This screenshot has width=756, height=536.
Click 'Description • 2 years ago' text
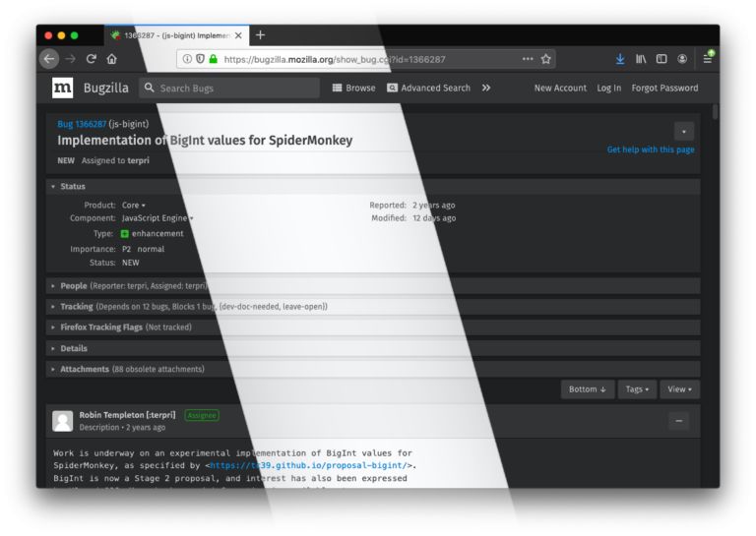click(122, 428)
